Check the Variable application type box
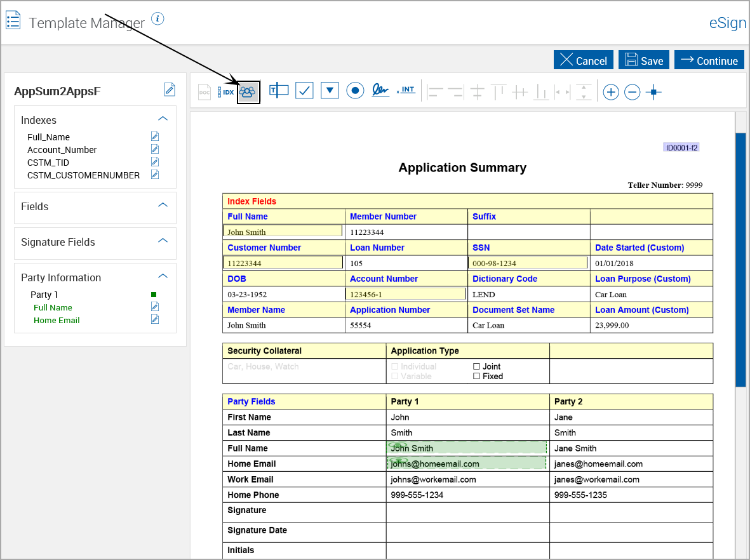 [394, 376]
